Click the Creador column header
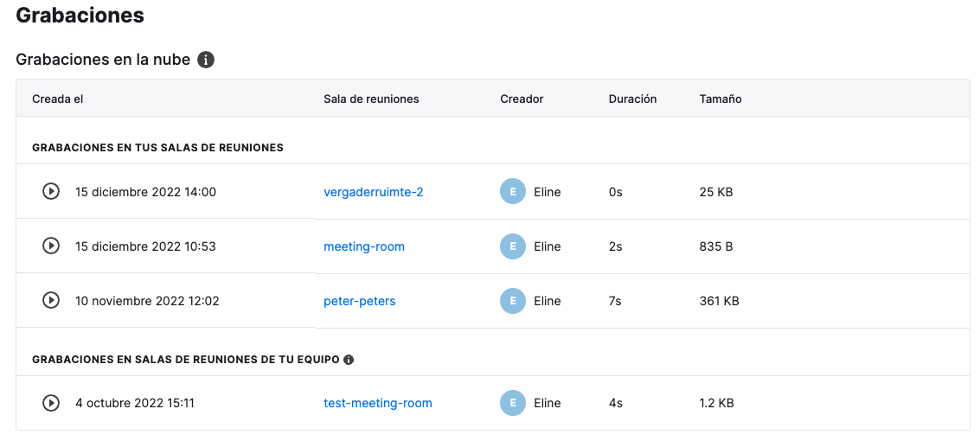 click(x=522, y=99)
